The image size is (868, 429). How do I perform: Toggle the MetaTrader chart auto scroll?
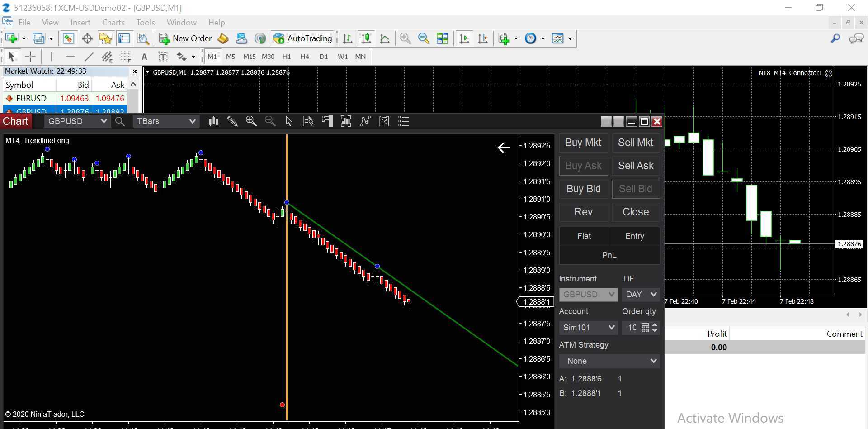(x=464, y=38)
